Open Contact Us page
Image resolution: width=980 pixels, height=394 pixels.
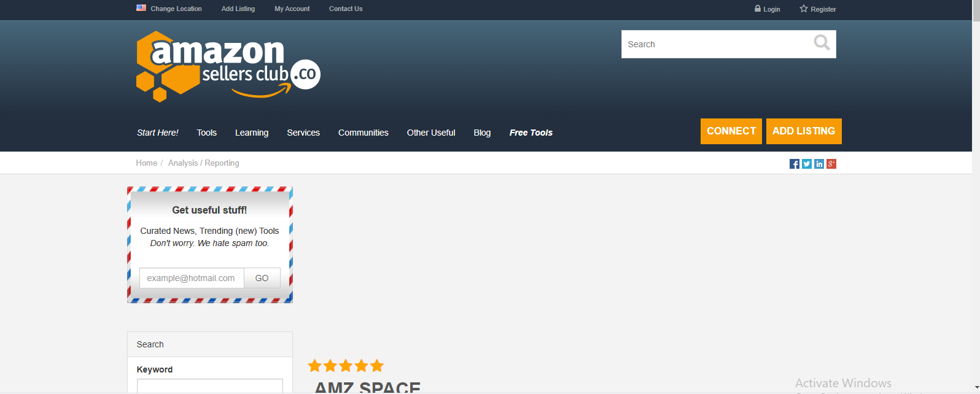(x=346, y=9)
